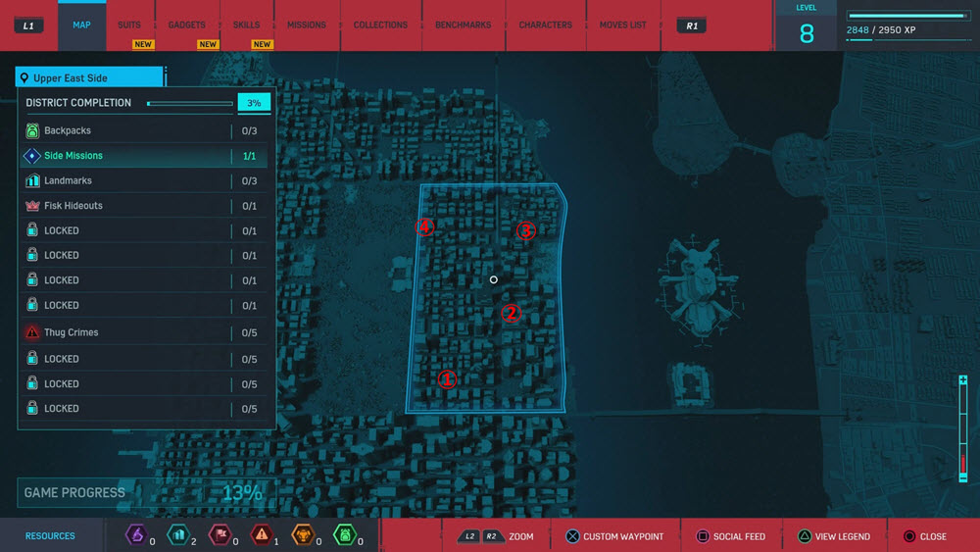
Task: Click the Resources label
Action: [50, 535]
